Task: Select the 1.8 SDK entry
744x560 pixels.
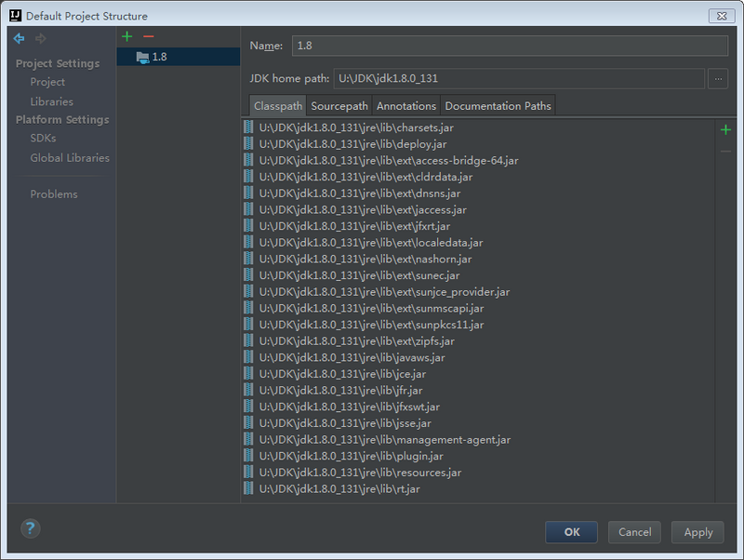Action: pyautogui.click(x=179, y=57)
